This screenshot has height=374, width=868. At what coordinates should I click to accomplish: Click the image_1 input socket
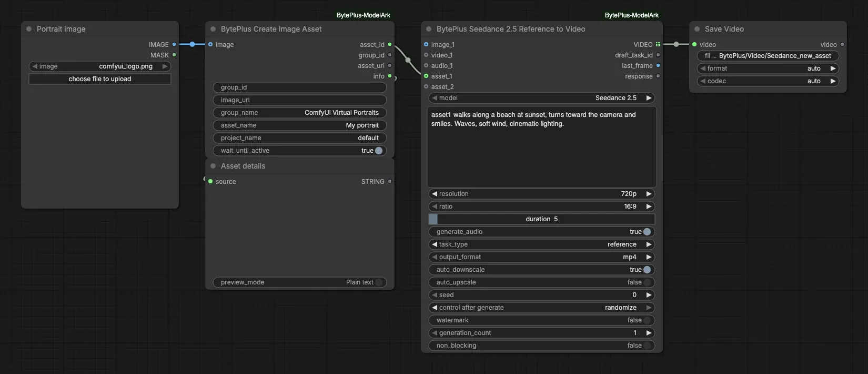(x=426, y=45)
